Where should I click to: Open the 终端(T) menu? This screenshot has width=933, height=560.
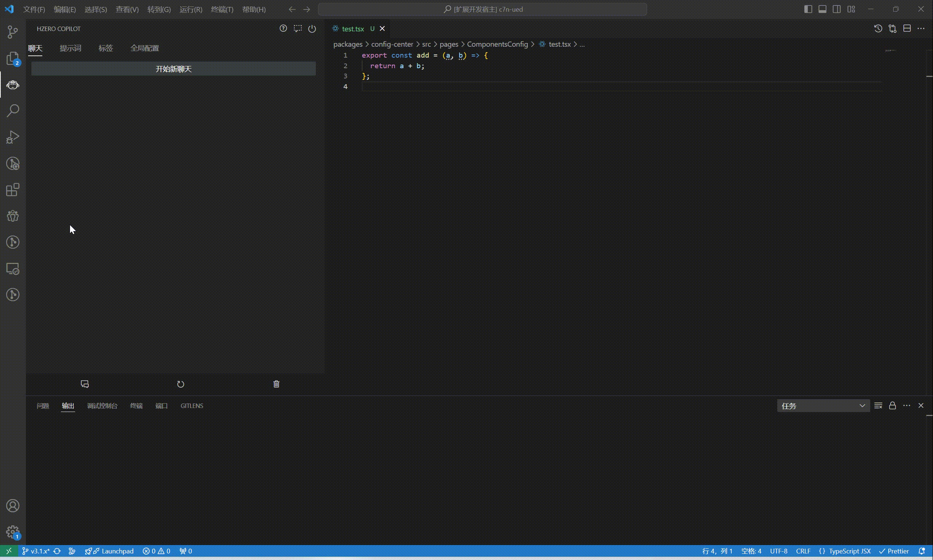222,9
